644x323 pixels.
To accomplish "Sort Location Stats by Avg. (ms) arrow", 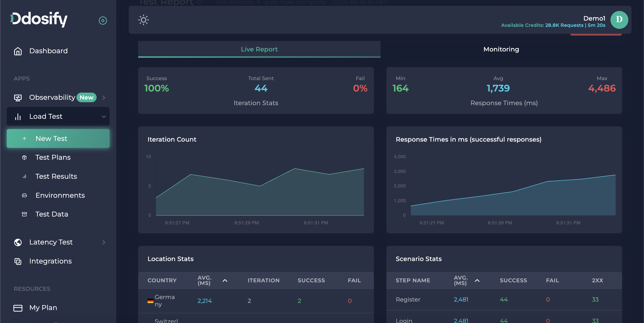I will (x=225, y=280).
